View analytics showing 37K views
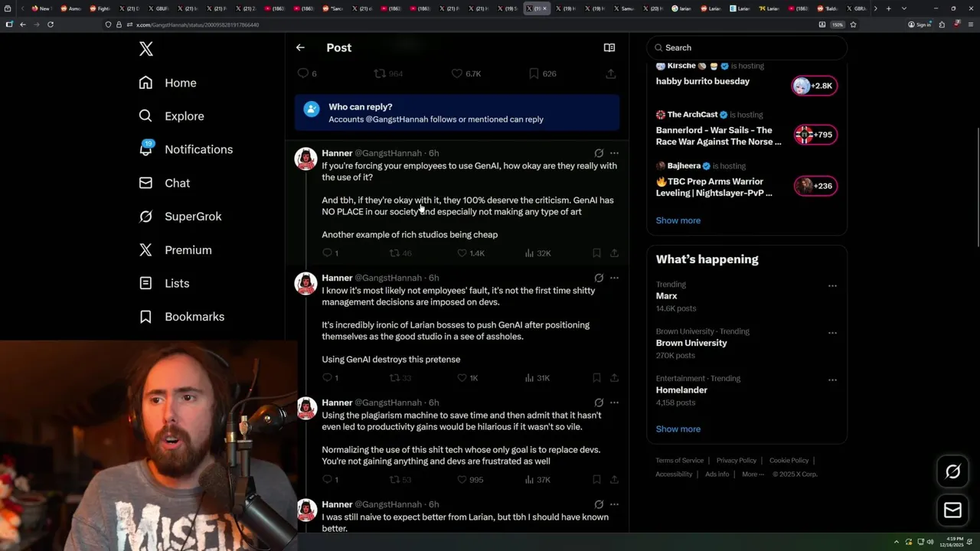The height and width of the screenshot is (551, 980). click(x=537, y=480)
